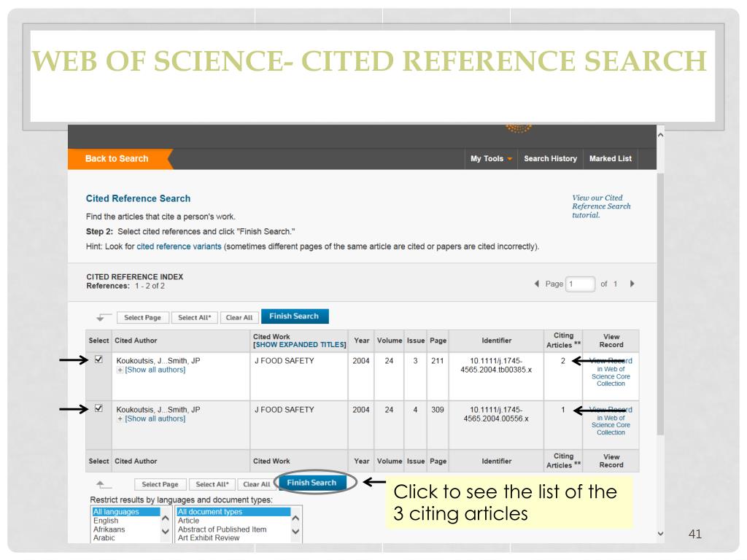747x560 pixels.
Task: View Record for the page 309 reference
Action: tap(611, 421)
